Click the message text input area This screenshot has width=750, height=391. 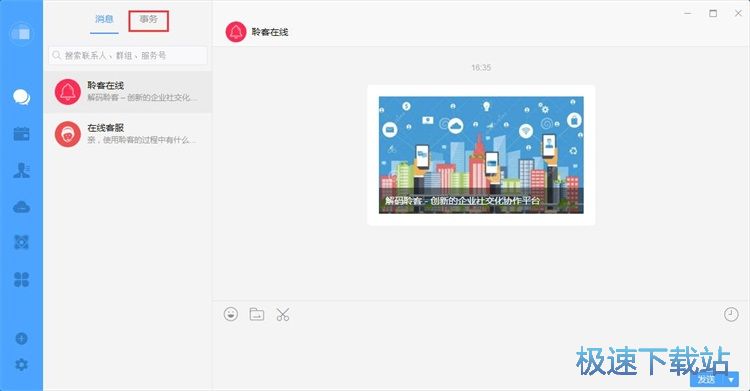coord(481,348)
